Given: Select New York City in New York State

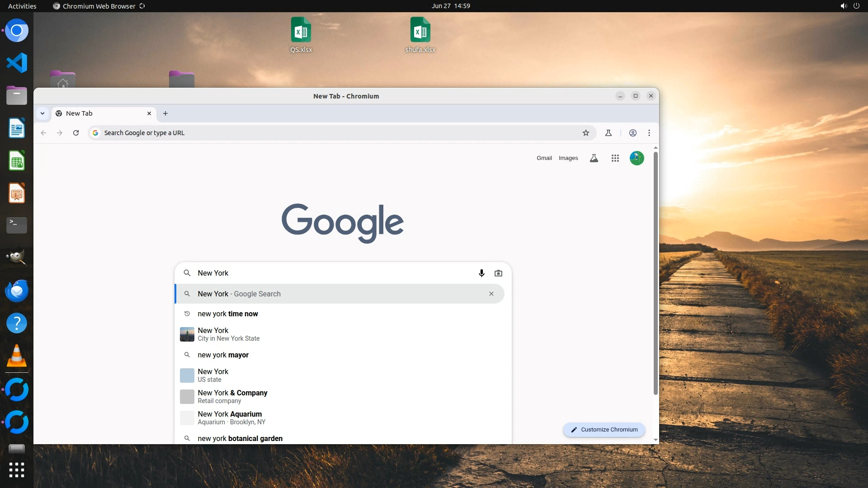Looking at the screenshot, I should click(x=228, y=334).
